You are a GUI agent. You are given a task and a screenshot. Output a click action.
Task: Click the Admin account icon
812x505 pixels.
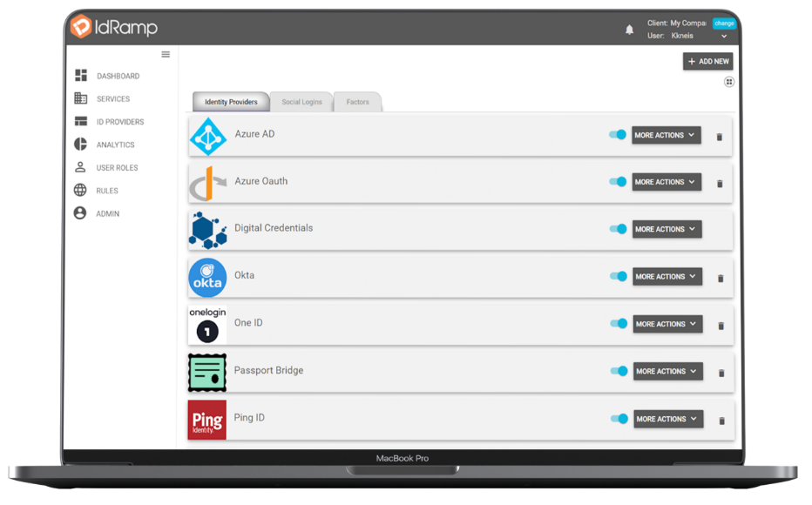(x=80, y=213)
